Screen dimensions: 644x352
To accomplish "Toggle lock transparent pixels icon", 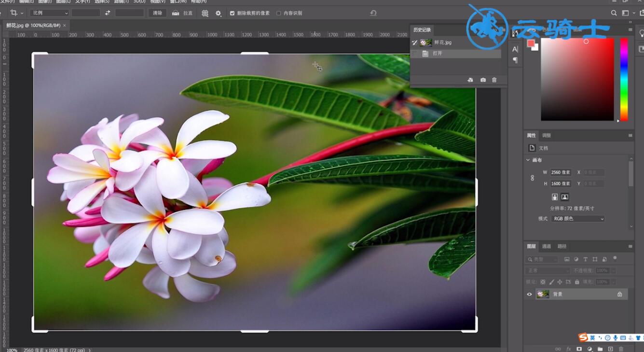I will point(543,282).
